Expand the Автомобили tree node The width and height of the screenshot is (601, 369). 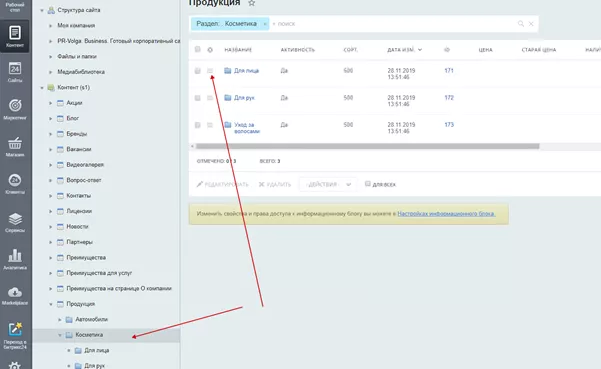pyautogui.click(x=59, y=320)
